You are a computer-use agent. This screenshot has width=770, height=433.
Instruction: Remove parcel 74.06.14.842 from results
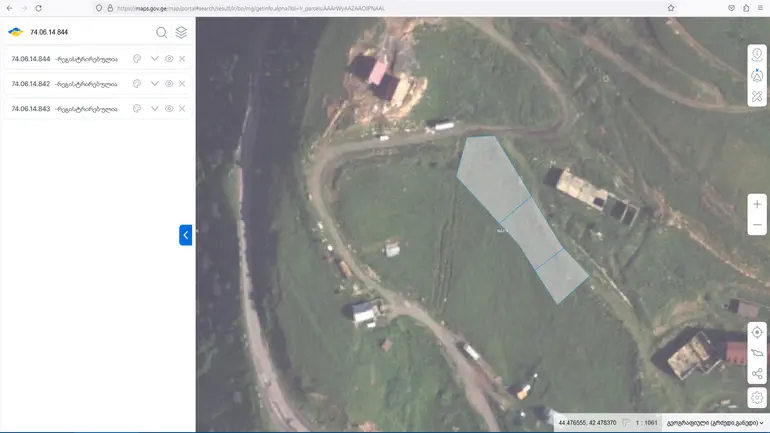point(182,84)
